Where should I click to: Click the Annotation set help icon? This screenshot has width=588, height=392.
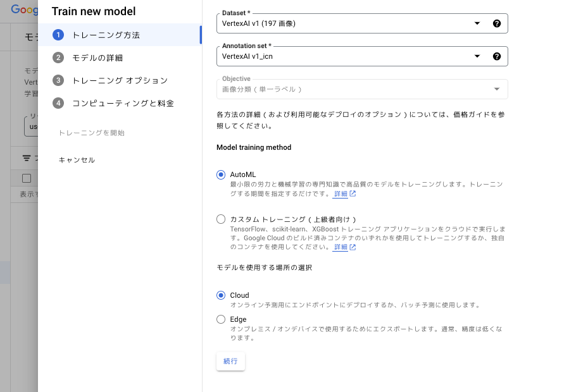tap(497, 56)
